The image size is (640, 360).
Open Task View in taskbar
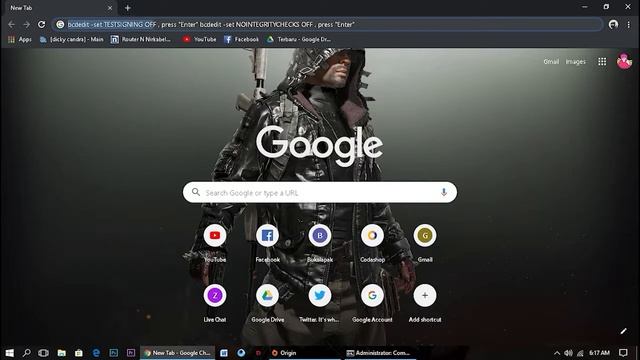pos(43,353)
